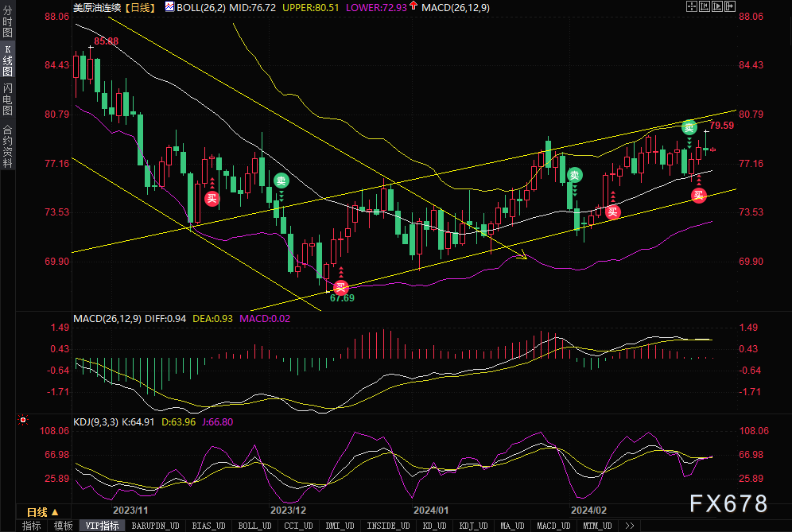Click the K:64.91 value

[138, 421]
